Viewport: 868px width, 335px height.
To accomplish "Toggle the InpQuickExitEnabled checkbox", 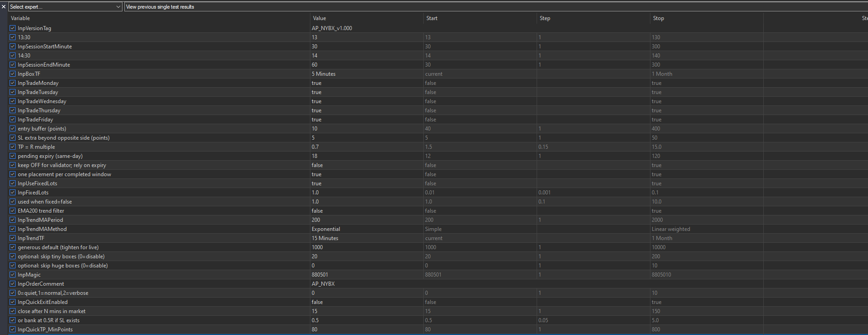I will coord(13,302).
